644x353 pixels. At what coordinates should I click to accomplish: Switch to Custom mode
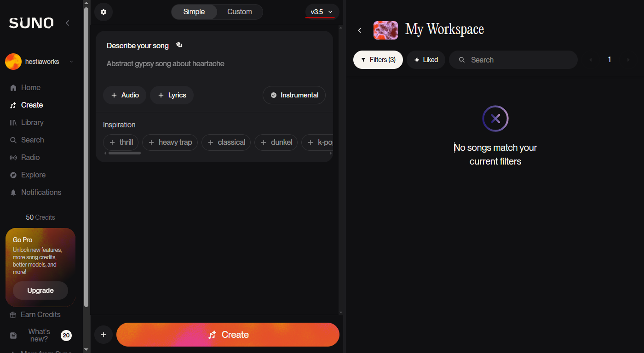pos(240,12)
